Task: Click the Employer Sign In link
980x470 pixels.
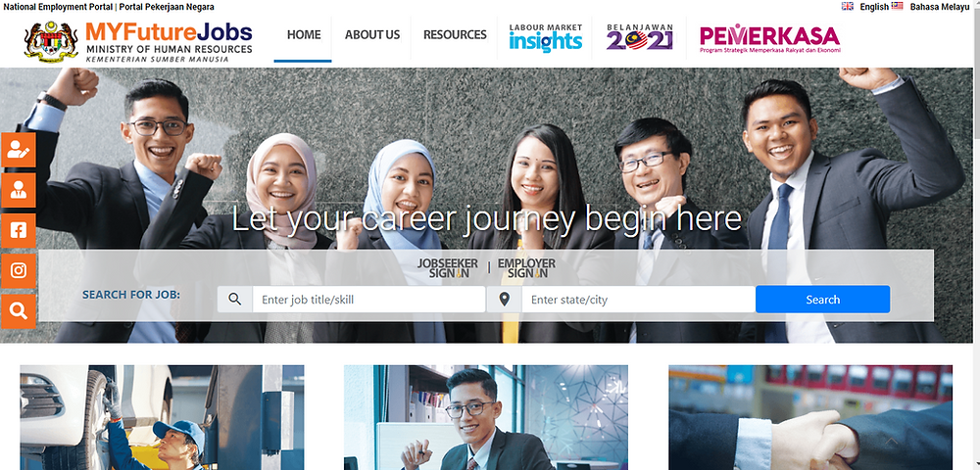Action: pyautogui.click(x=526, y=267)
